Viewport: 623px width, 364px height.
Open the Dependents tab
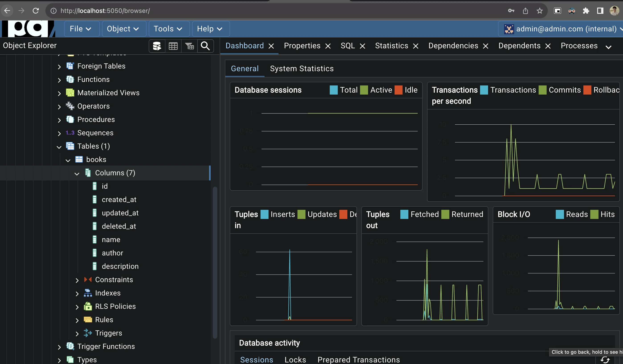pyautogui.click(x=519, y=46)
